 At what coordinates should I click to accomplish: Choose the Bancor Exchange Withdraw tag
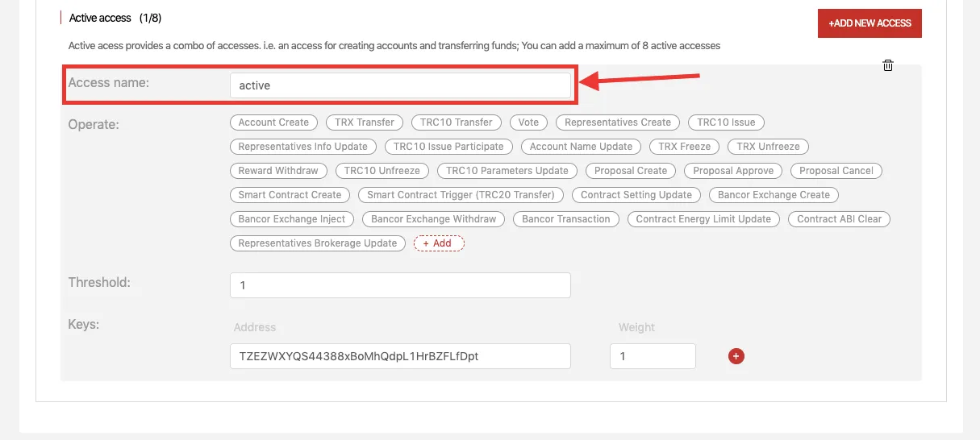[434, 219]
